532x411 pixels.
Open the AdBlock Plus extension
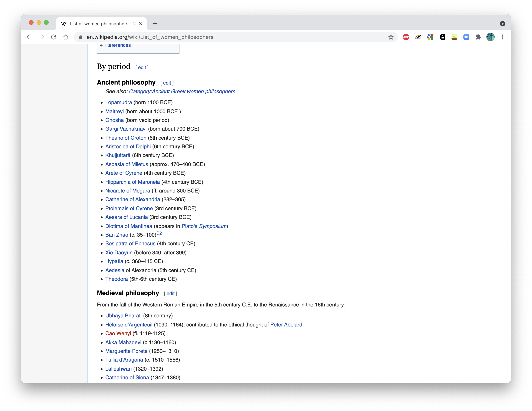(406, 37)
